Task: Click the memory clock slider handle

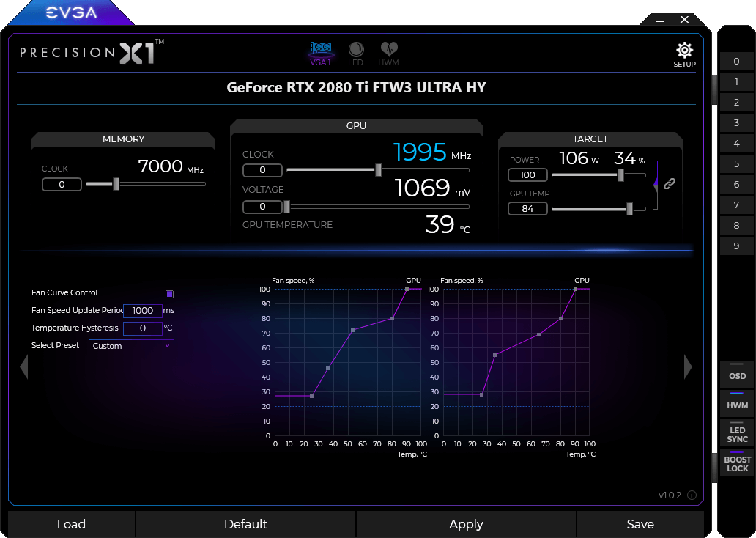Action: (116, 184)
